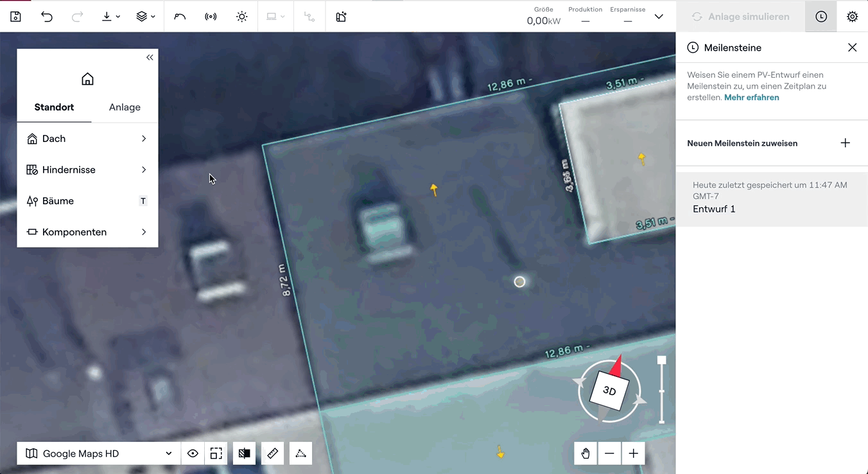868x474 pixels.
Task: Select the ruler measurement tool
Action: pos(272,453)
